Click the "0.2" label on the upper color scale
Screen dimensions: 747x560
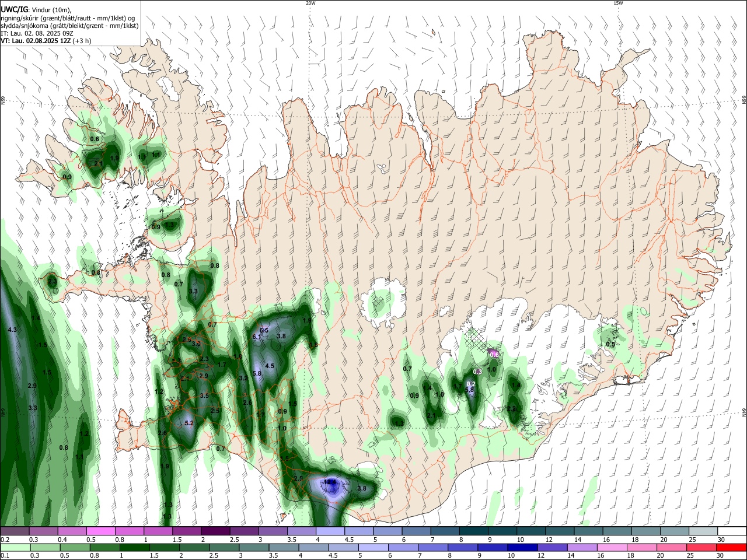(5, 540)
